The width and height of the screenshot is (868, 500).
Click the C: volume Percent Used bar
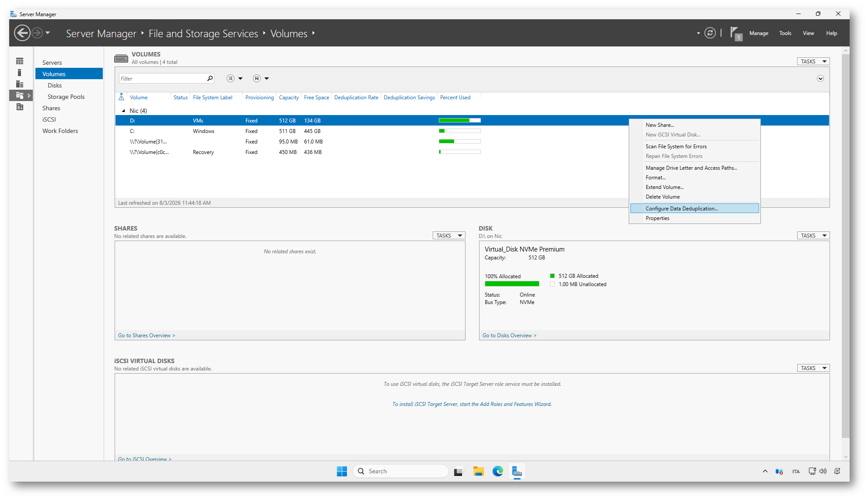(459, 131)
